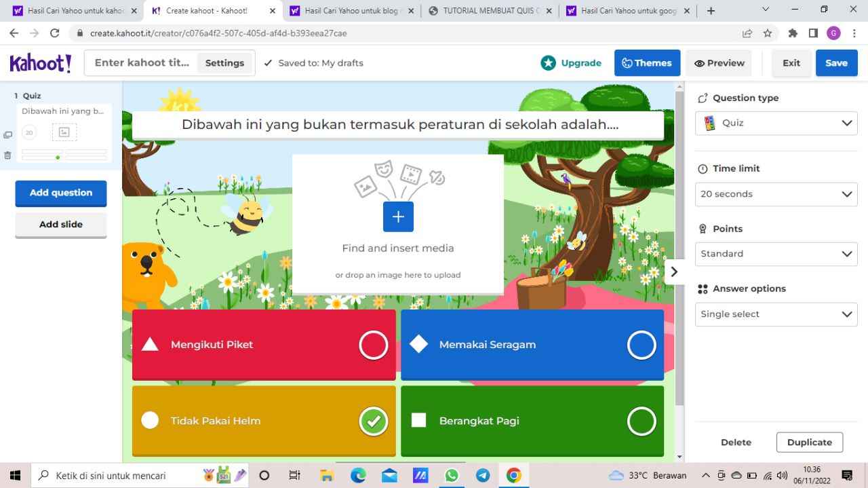
Task: Click Add question in the sidebar
Action: pos(61,193)
